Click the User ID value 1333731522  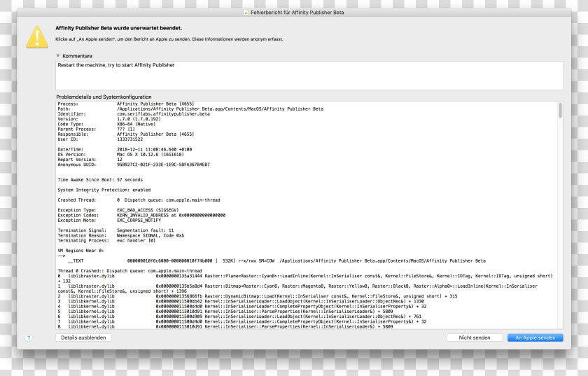tap(129, 139)
